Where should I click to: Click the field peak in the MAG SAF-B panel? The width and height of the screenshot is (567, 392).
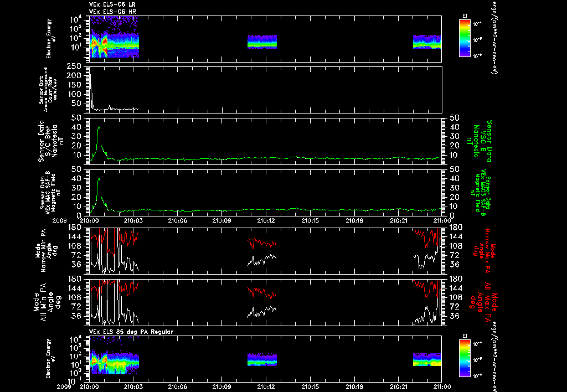coord(99,179)
